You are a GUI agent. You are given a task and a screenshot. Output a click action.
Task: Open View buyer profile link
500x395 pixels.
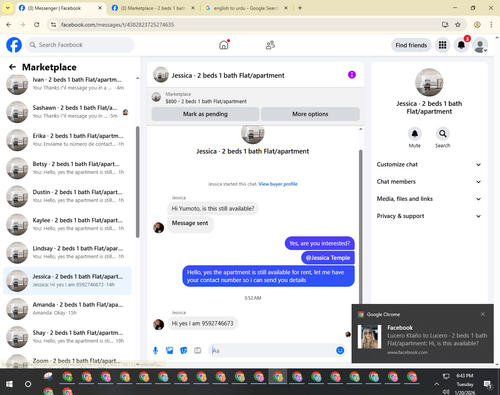coord(278,184)
